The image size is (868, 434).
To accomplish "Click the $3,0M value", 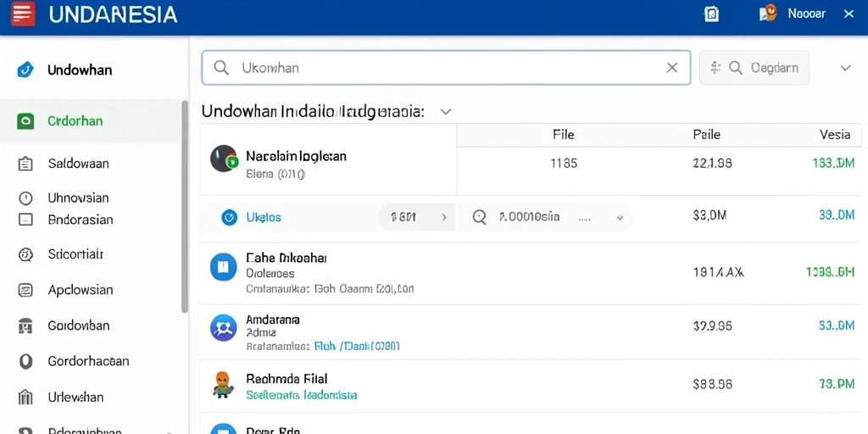I will pos(709,215).
